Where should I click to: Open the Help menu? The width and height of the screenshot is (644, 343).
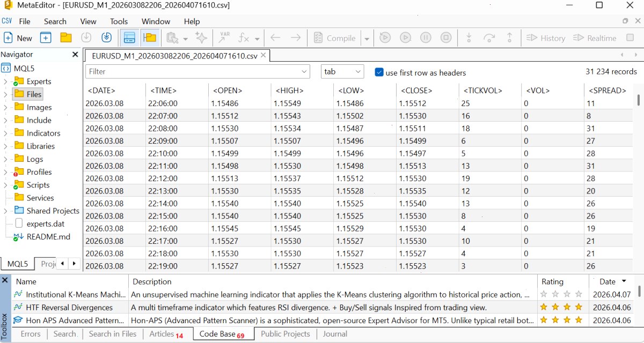pyautogui.click(x=192, y=21)
